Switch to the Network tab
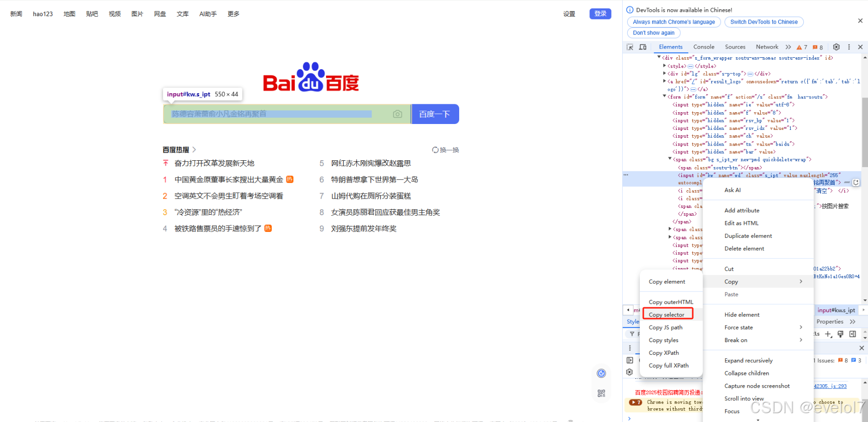Screen dimensions: 868x422 767,47
